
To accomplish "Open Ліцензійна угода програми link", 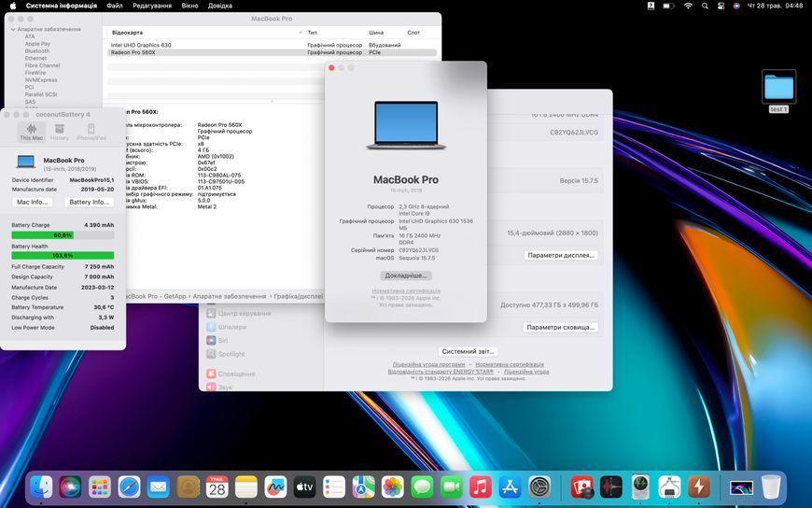I will [428, 364].
